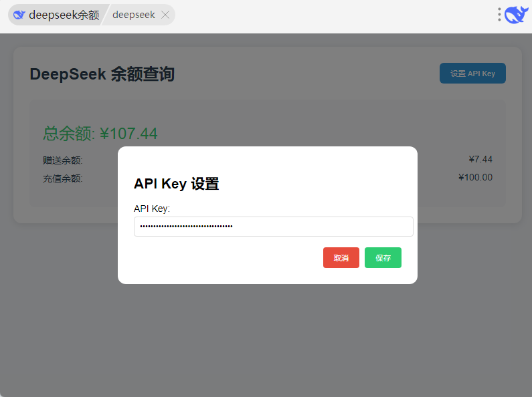Open the three-dot menu at top right
Screen dimensions: 532x397
click(x=499, y=15)
